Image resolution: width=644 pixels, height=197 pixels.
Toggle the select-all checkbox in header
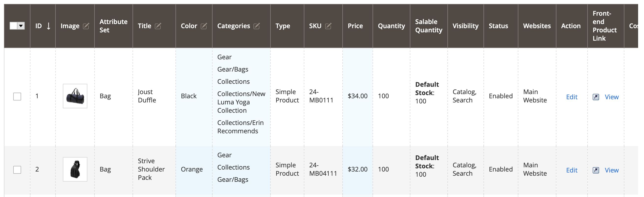tap(13, 26)
